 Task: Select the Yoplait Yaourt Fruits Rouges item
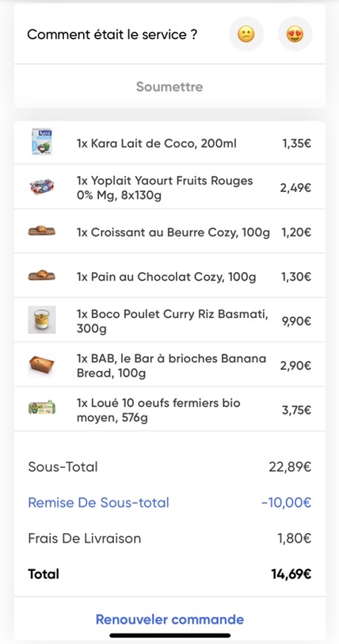tap(169, 187)
